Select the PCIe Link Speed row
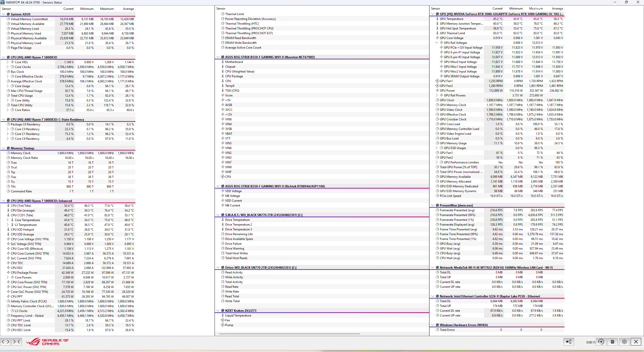This screenshot has height=352, width=644. (x=497, y=196)
